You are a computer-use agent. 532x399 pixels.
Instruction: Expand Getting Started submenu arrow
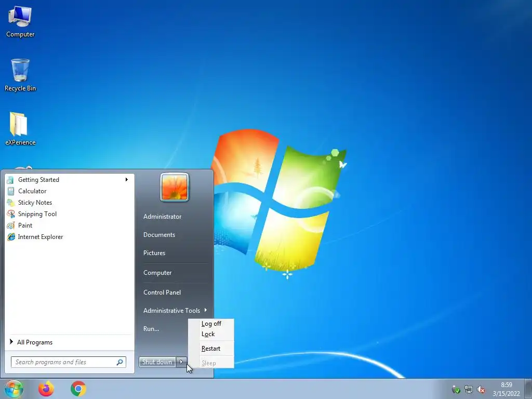click(x=127, y=179)
